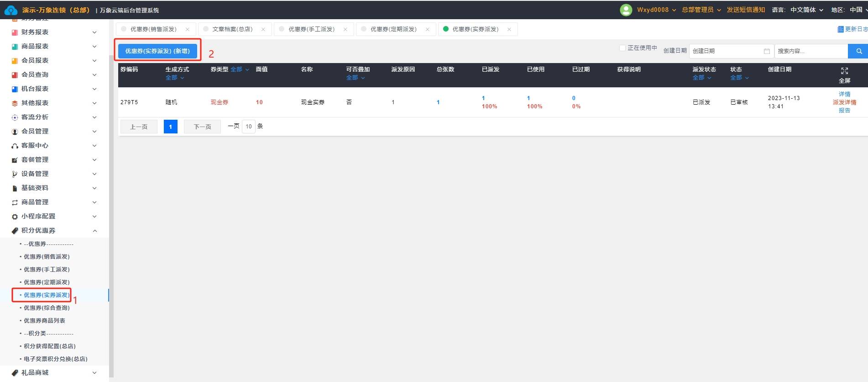Click the 商品报表 sidebar icon
Viewport: 868px width, 382px height.
click(15, 47)
